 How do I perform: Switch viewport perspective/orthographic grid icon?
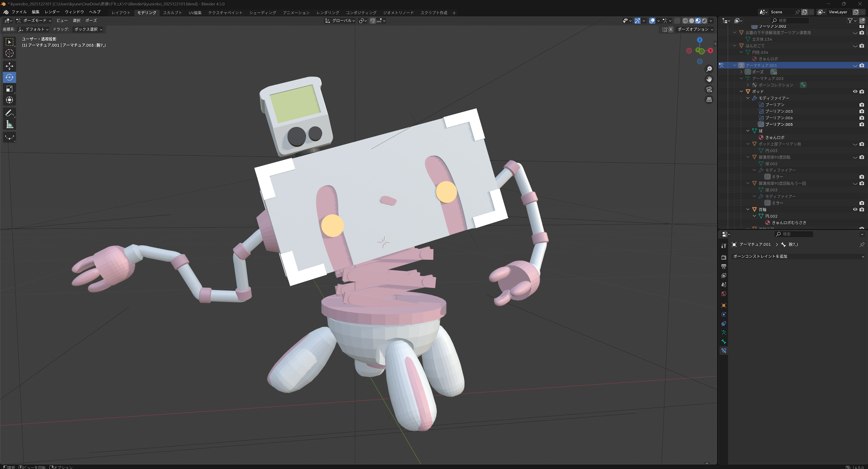click(x=709, y=100)
